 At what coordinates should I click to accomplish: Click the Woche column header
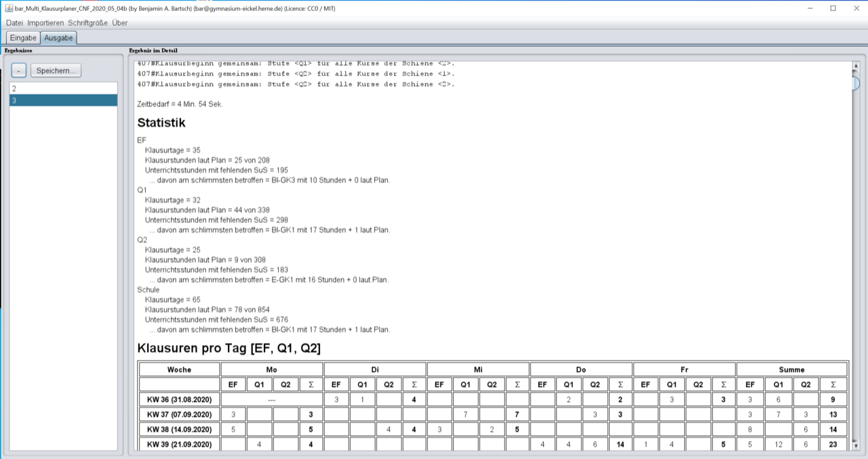(x=180, y=370)
